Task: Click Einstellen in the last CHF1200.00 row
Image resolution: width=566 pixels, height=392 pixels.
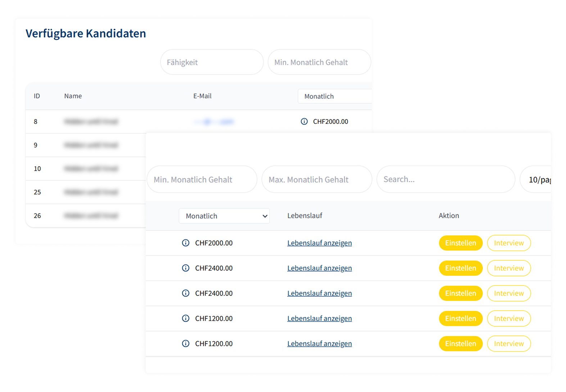Action: tap(461, 344)
